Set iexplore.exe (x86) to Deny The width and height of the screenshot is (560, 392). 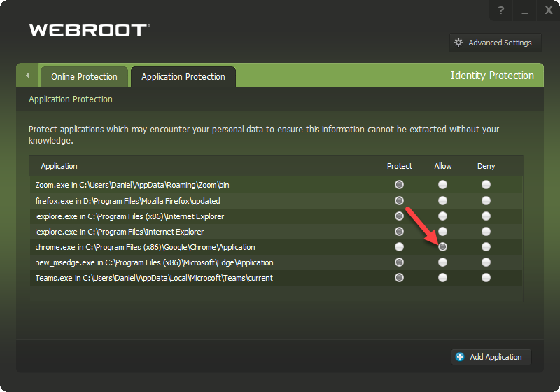[486, 216]
